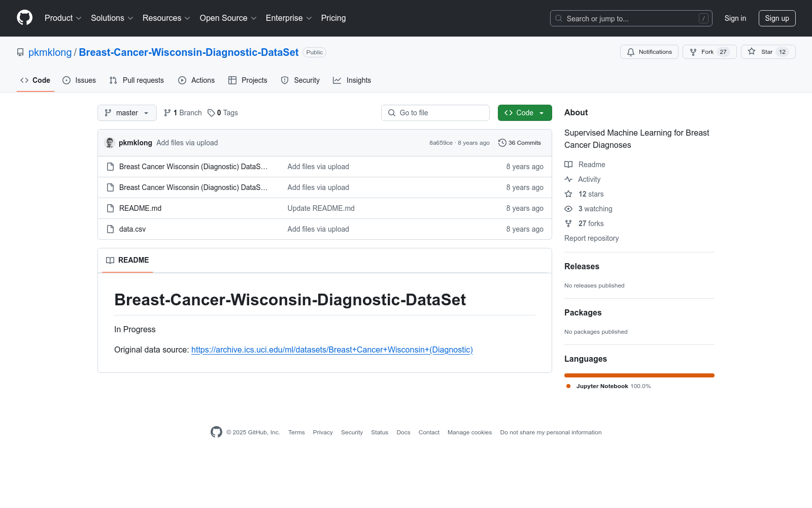Open the 8a659ce commit hash
Screen dimensions: 812x508
tap(441, 143)
